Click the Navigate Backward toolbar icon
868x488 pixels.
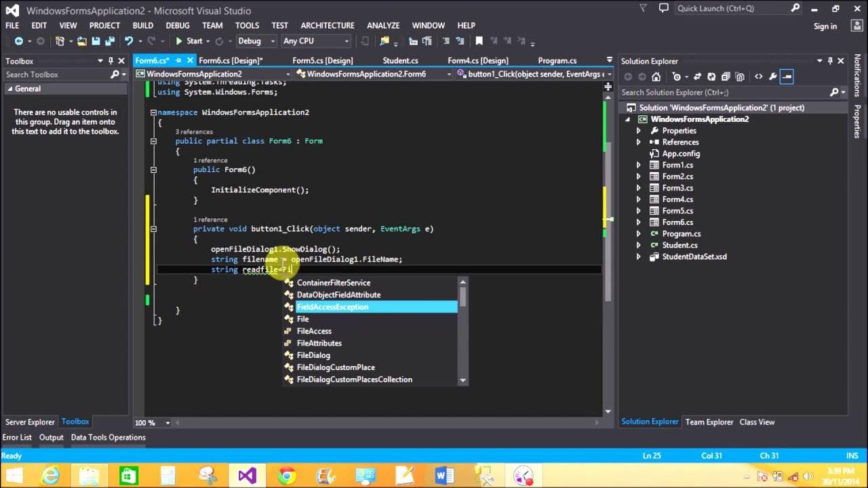(19, 41)
